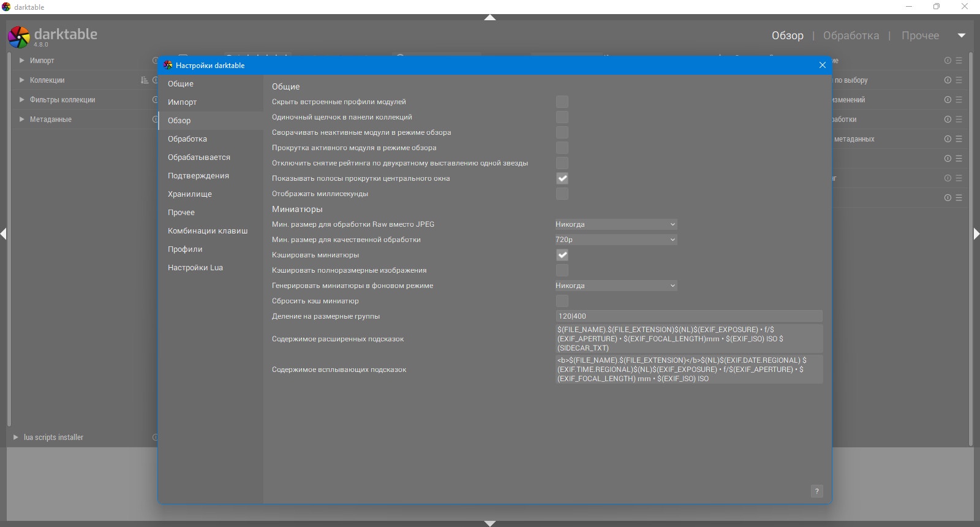This screenshot has width=980, height=527.
Task: Open the 720p quality processing dropdown
Action: [616, 240]
